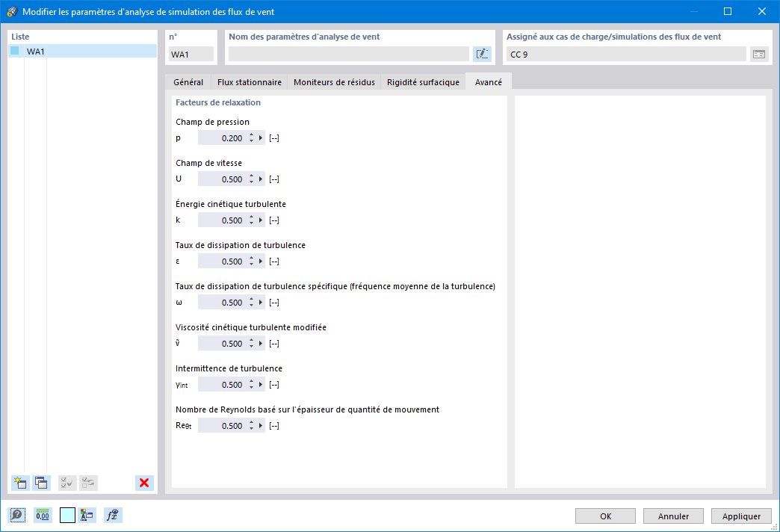Select WA1 in the Liste panel
This screenshot has height=532, width=780.
point(83,52)
